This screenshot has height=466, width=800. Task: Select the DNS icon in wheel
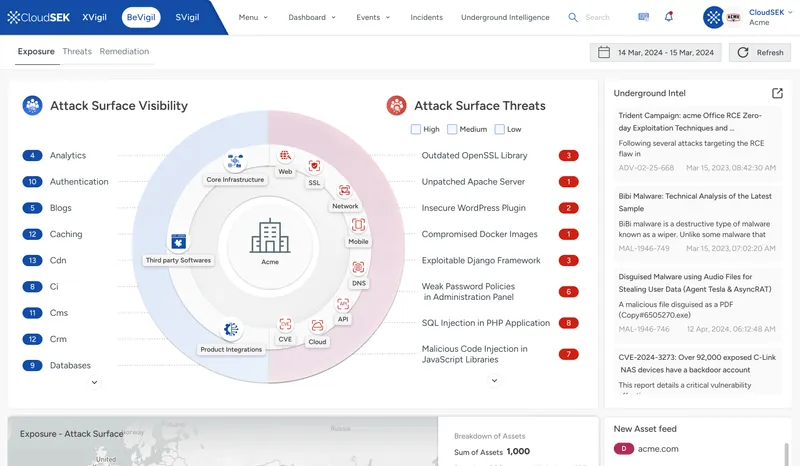click(358, 267)
